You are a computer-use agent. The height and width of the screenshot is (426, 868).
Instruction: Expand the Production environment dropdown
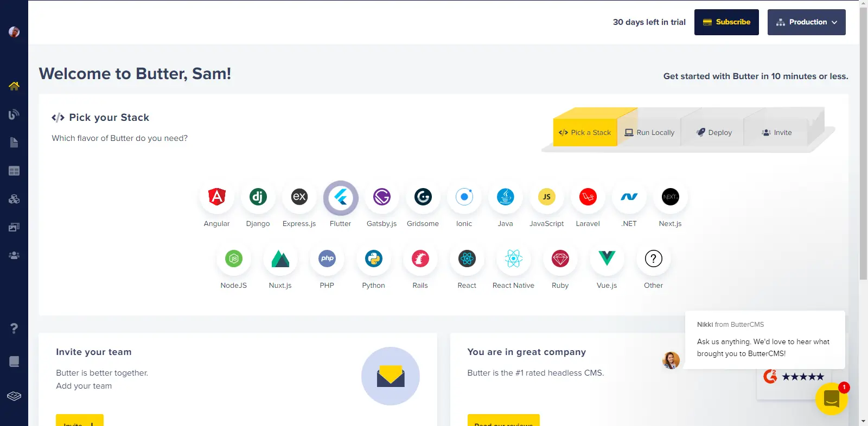806,22
